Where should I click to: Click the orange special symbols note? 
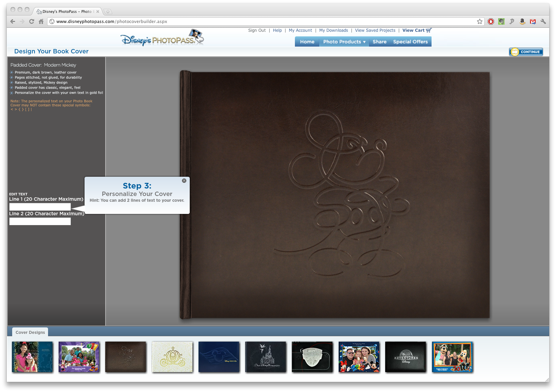click(51, 105)
